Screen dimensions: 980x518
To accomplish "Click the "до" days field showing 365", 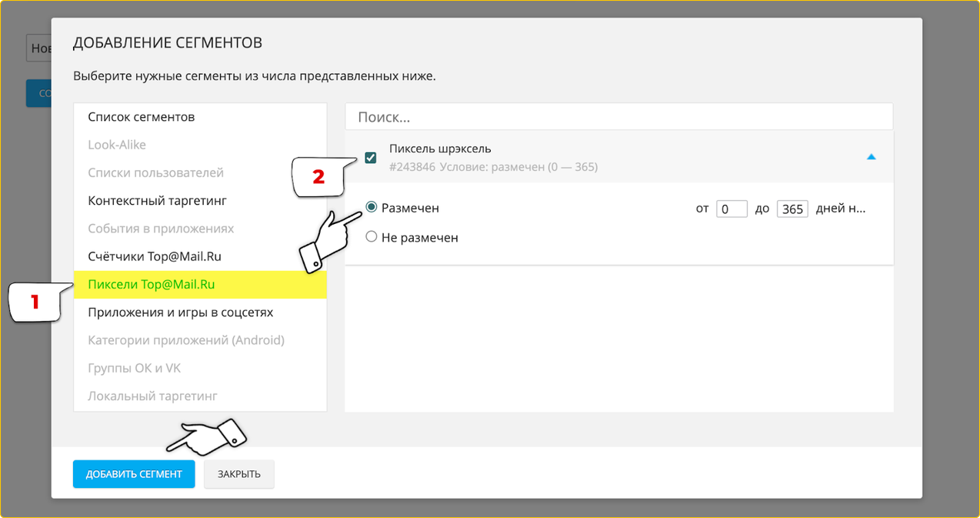I will 792,209.
